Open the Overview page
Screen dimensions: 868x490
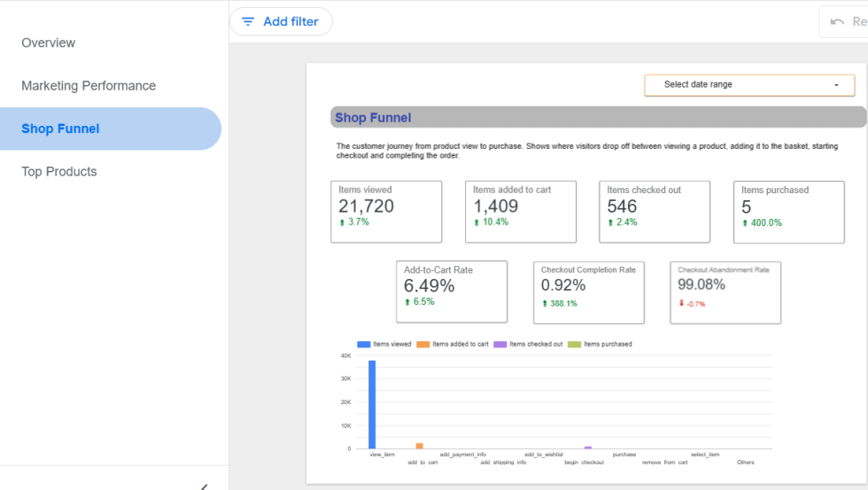click(x=48, y=43)
